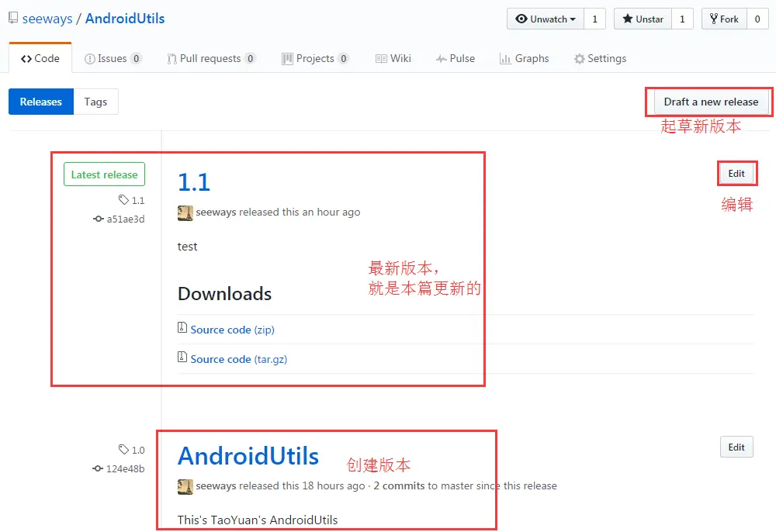Click the watchers count 1
This screenshot has width=776, height=532.
(595, 19)
